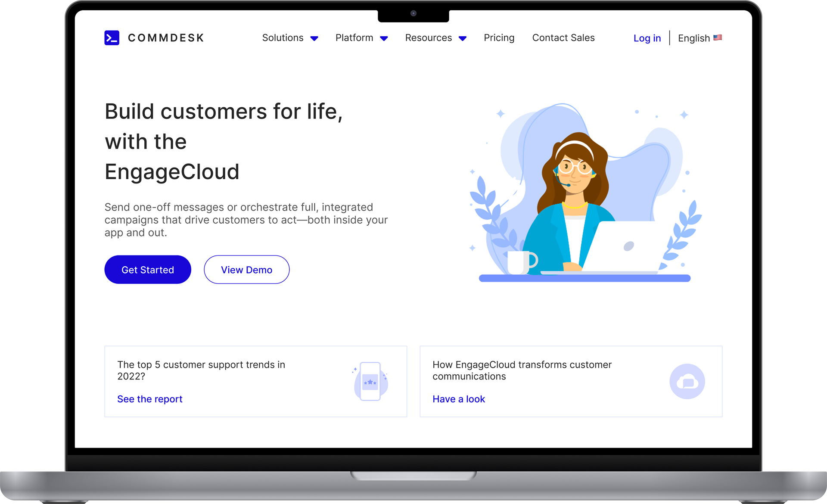This screenshot has height=504, width=827.
Task: Click the support agent illustration
Action: 584,193
